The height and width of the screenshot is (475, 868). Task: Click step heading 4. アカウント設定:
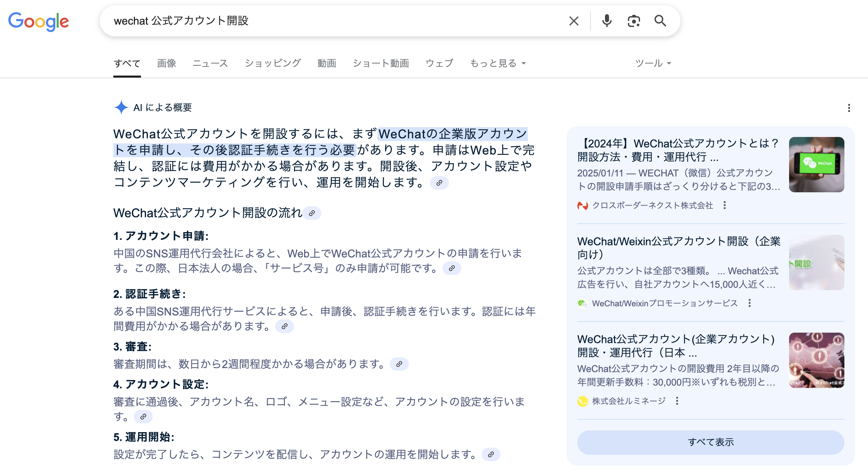pyautogui.click(x=161, y=384)
